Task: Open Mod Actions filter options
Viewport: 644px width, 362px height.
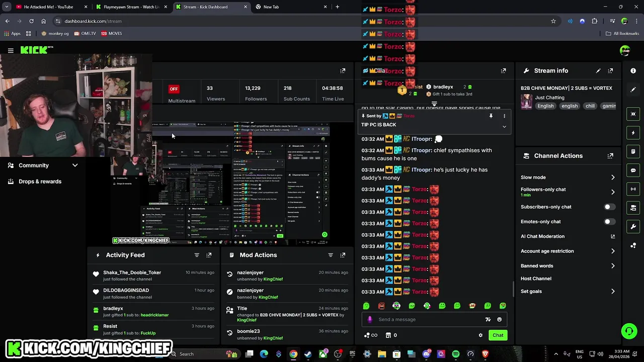Action: 331,255
